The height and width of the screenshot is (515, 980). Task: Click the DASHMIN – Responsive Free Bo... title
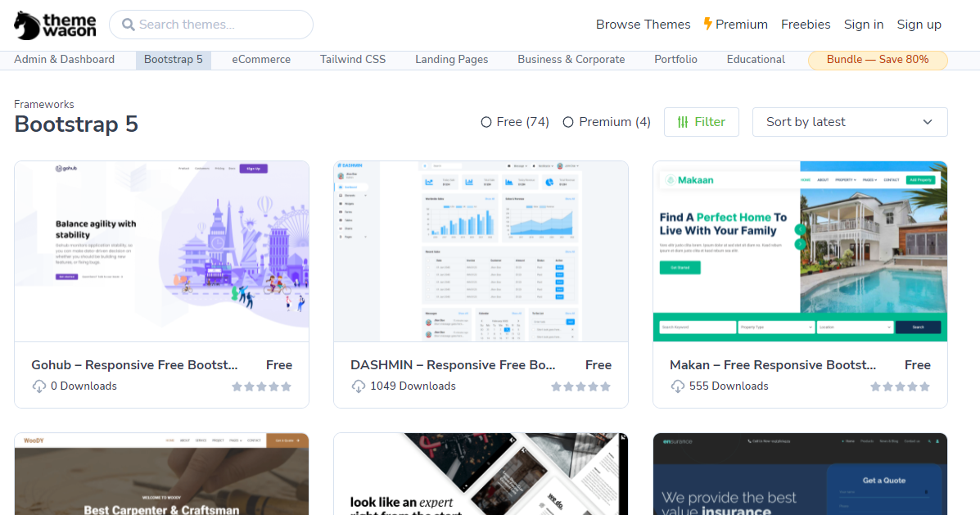[453, 365]
